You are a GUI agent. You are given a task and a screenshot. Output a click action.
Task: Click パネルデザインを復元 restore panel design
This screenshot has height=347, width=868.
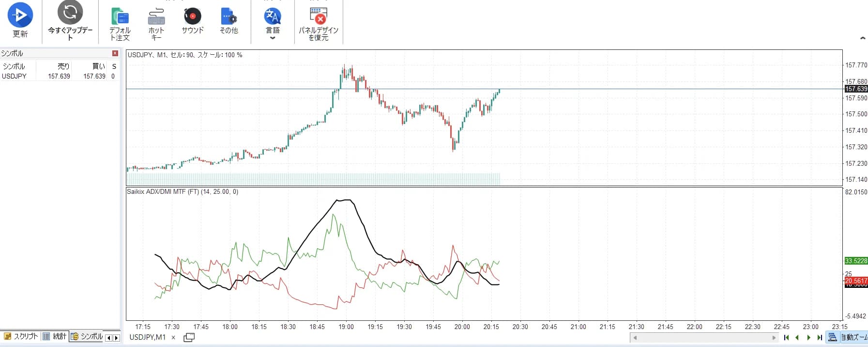(x=319, y=24)
